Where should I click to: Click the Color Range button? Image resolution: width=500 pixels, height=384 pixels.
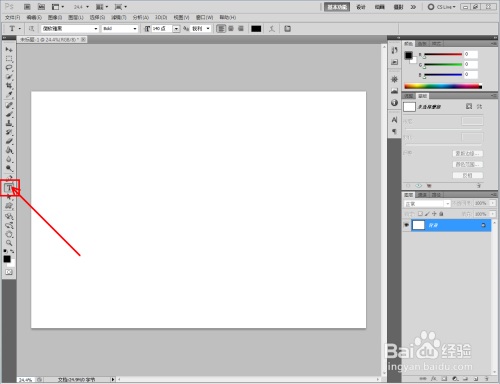(x=468, y=164)
